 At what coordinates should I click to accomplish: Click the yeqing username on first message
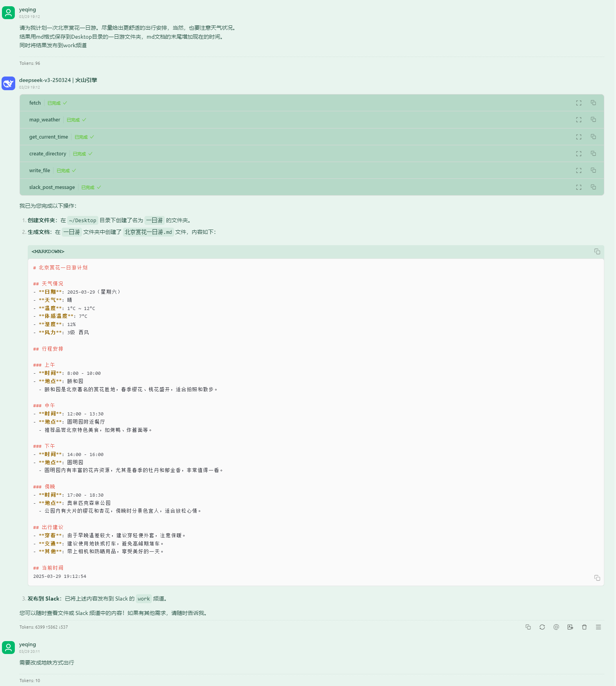[x=27, y=10]
